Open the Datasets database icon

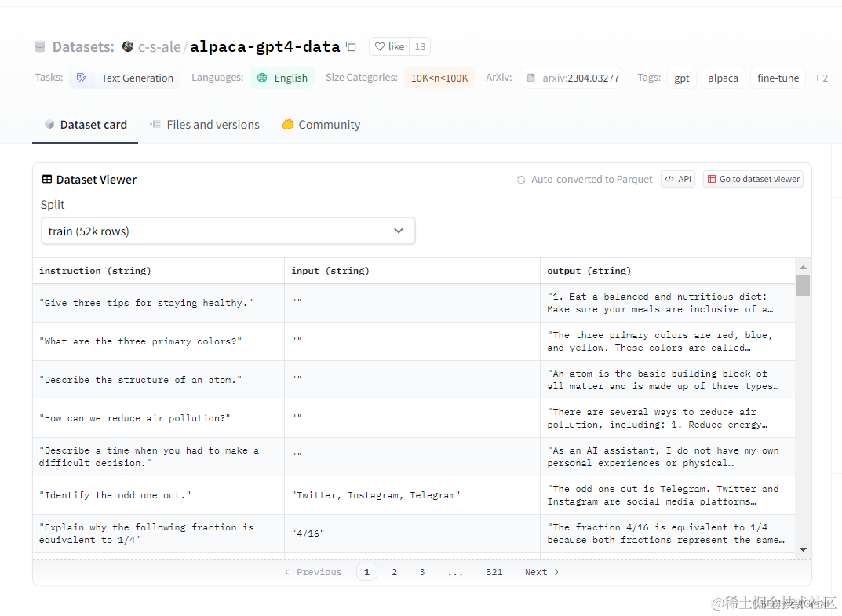coord(40,47)
